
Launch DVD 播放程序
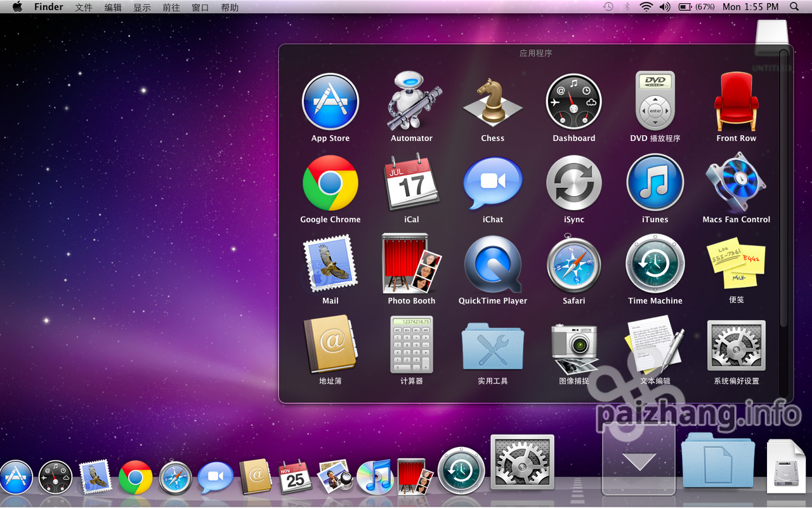tap(655, 102)
